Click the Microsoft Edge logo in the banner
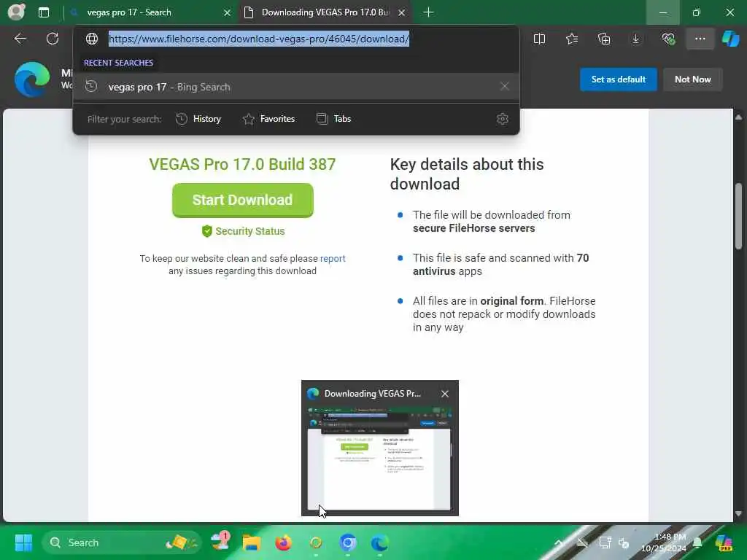Screen dimensions: 747x560 32,79
